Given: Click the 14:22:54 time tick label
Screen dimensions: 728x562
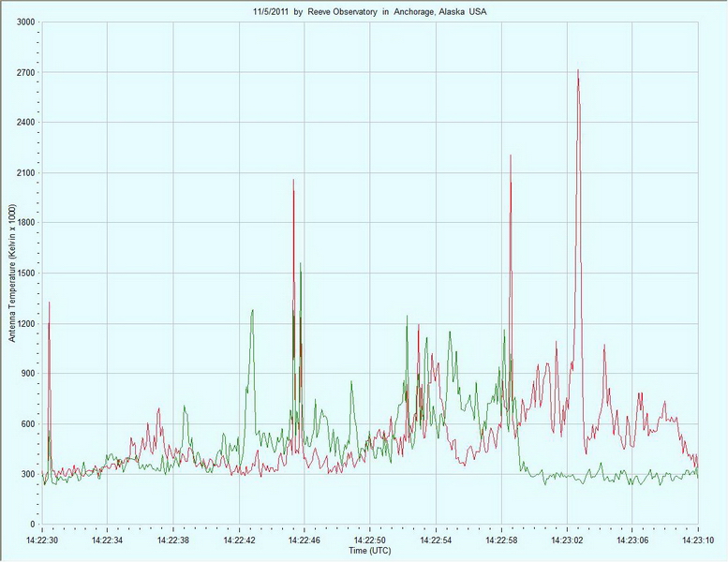Looking at the screenshot, I should (436, 540).
